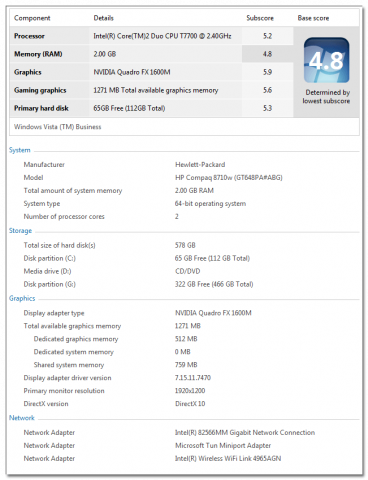The width and height of the screenshot is (368, 480).
Task: Click the 5.6 gaming graphics subscore
Action: coord(267,90)
